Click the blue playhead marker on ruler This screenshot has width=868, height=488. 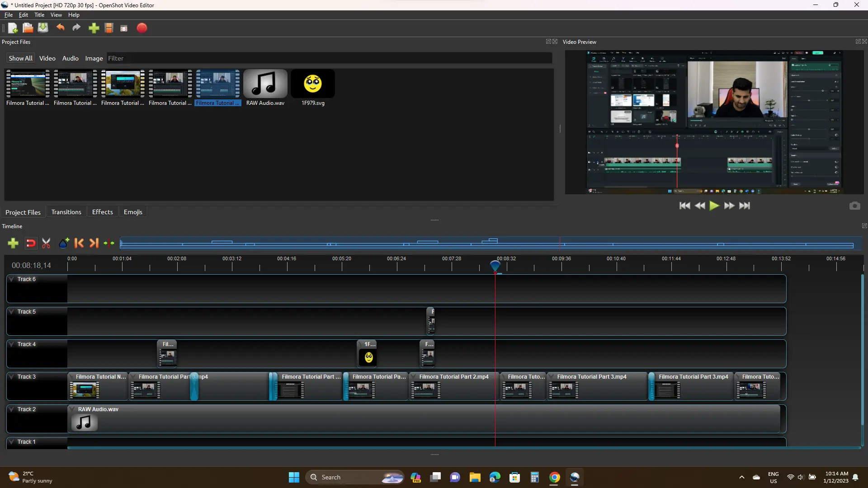(x=495, y=266)
